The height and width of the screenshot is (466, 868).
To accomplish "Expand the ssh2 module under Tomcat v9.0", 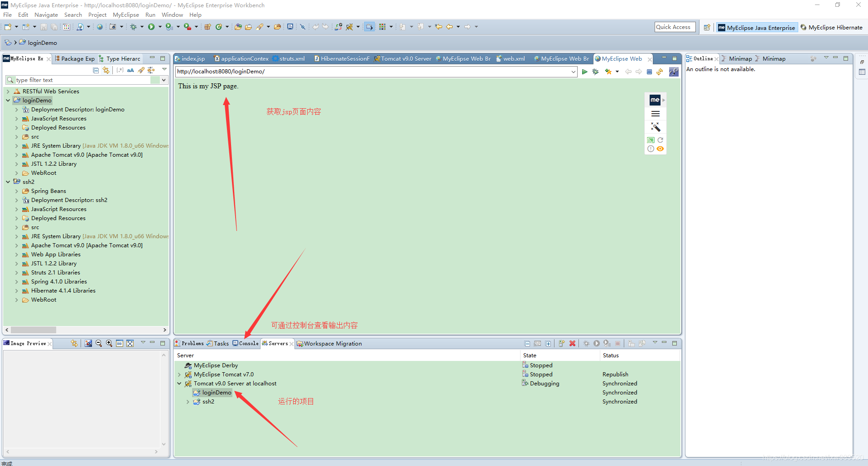I will coord(188,402).
